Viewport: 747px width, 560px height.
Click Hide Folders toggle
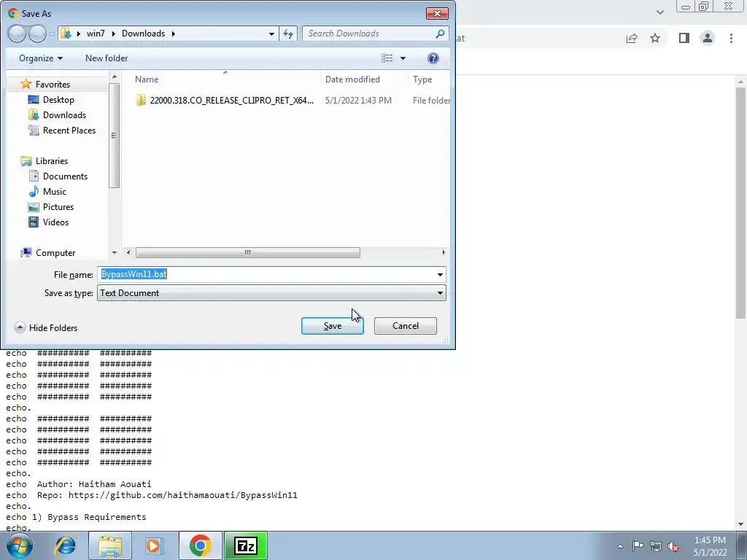[46, 327]
